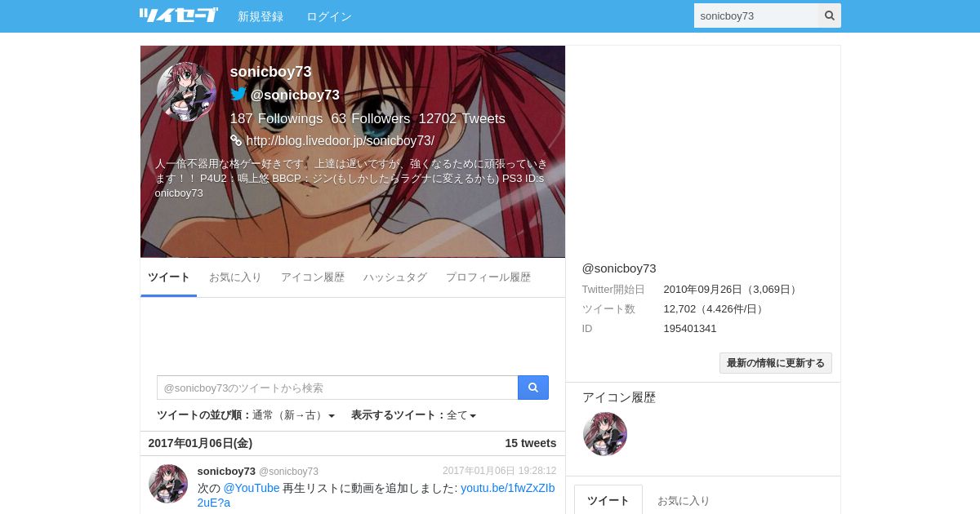Screen dimensions: 980x514
Task: Click the tweet count 12,702（4.426件/日）value
Action: [715, 309]
